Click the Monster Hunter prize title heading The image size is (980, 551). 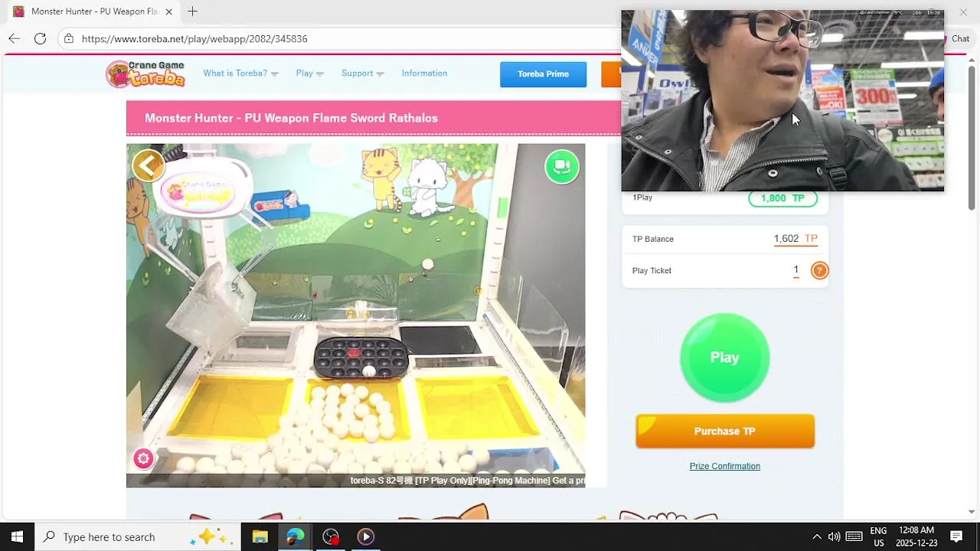point(291,118)
